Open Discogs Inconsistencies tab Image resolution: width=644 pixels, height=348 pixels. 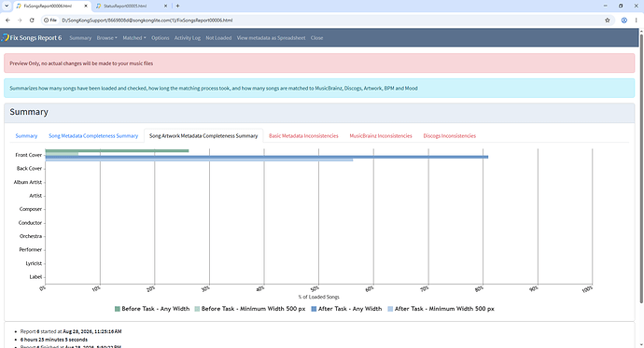pyautogui.click(x=449, y=136)
